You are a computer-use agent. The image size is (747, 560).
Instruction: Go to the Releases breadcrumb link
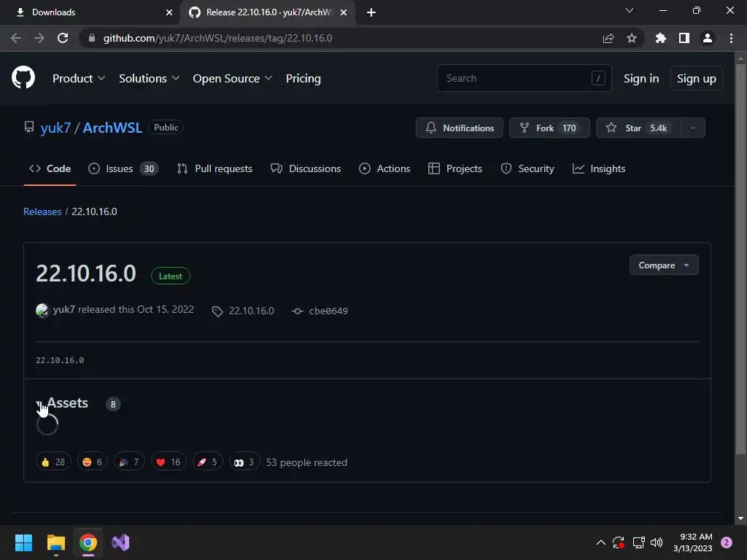(x=42, y=211)
